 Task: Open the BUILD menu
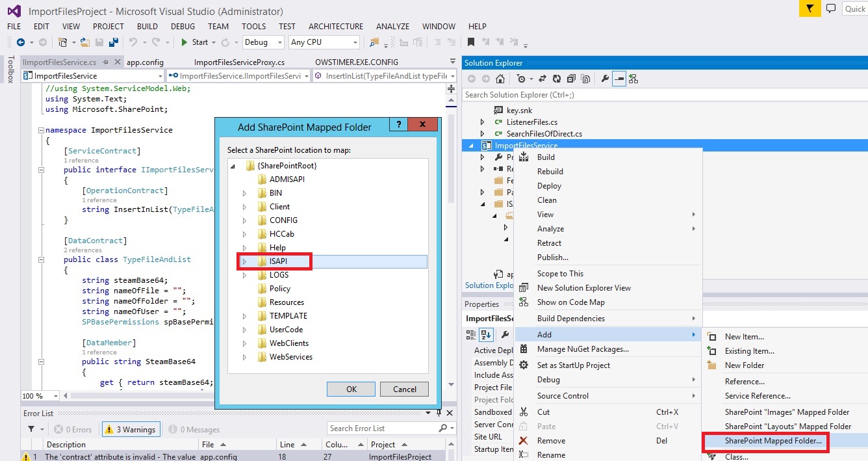tap(147, 27)
